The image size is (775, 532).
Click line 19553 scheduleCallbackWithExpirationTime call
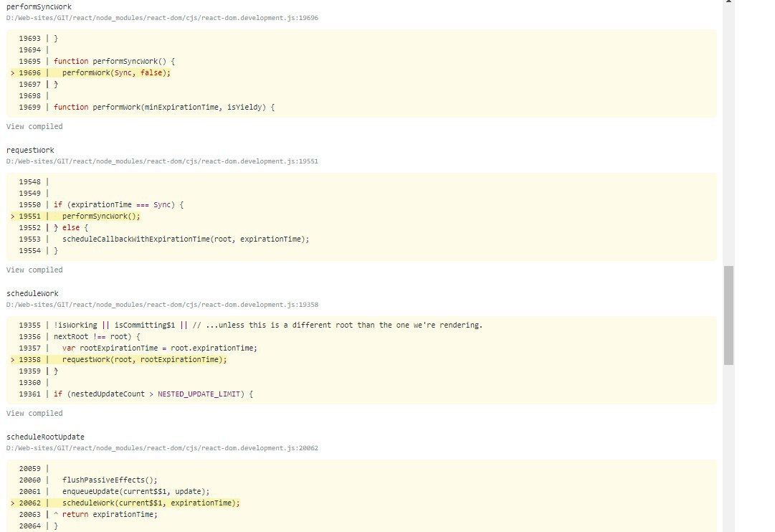(186, 239)
